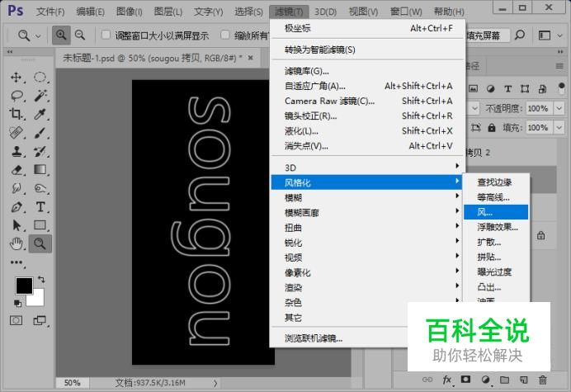Expand the 像素化 filter submenu
This screenshot has width=571, height=392.
[366, 272]
